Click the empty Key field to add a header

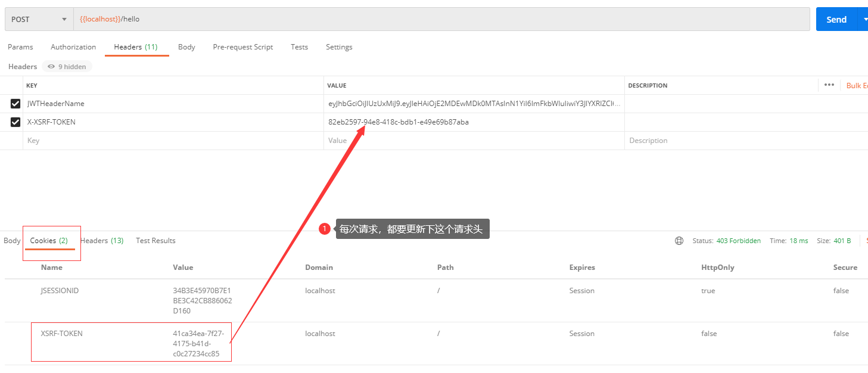119,140
